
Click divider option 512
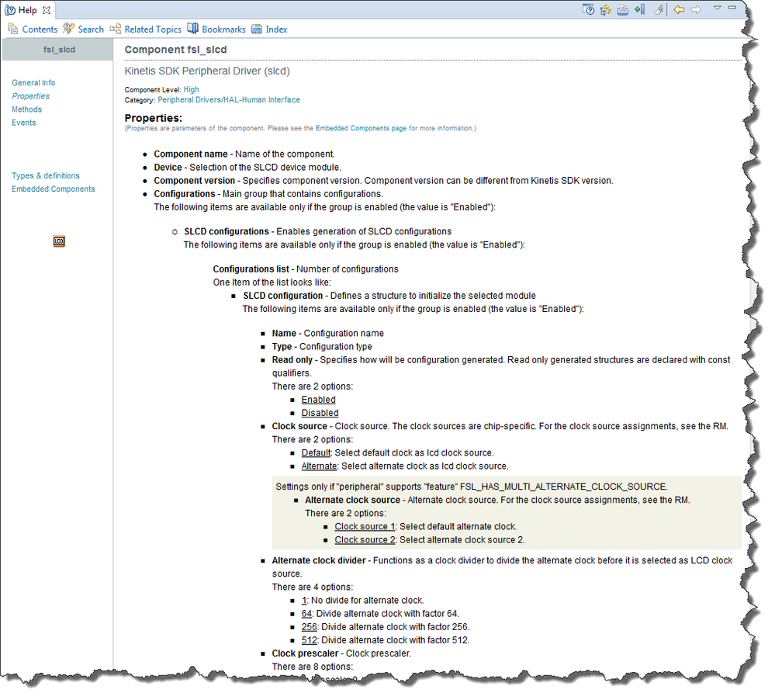pos(309,640)
